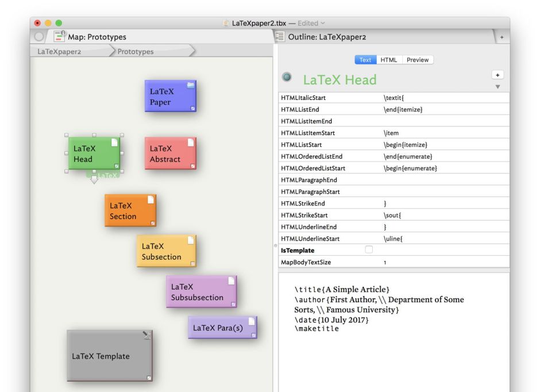Click the circle button left of Map tab
This screenshot has height=392, width=540.
[39, 37]
